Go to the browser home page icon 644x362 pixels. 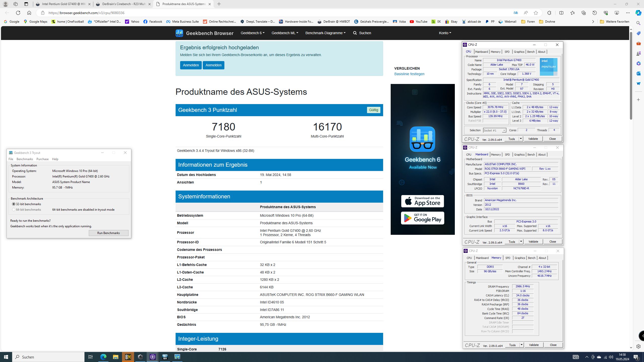point(29,13)
